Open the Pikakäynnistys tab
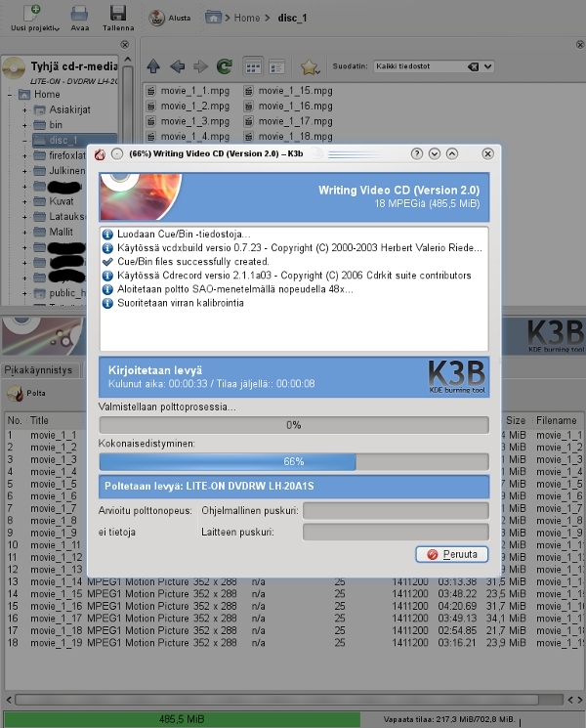The height and width of the screenshot is (728, 586). 38,370
